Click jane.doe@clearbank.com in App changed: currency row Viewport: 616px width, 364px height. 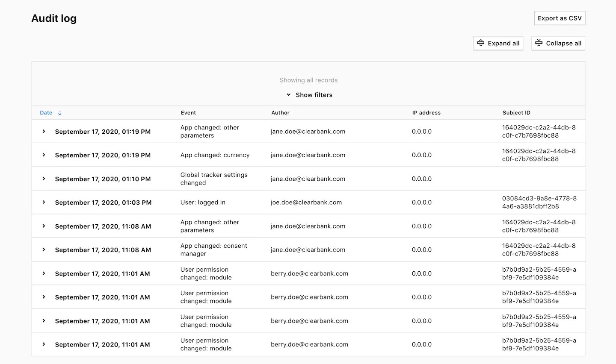[308, 155]
